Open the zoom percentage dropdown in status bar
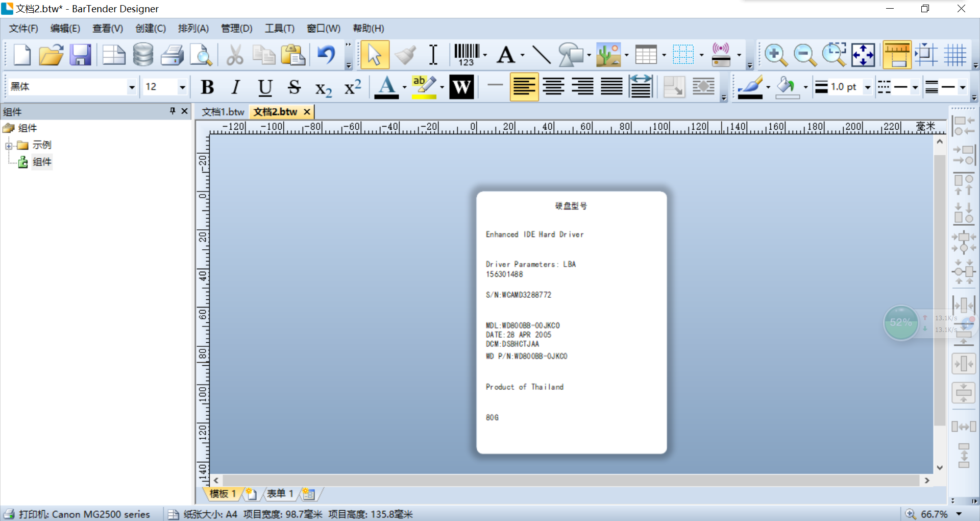 click(959, 514)
